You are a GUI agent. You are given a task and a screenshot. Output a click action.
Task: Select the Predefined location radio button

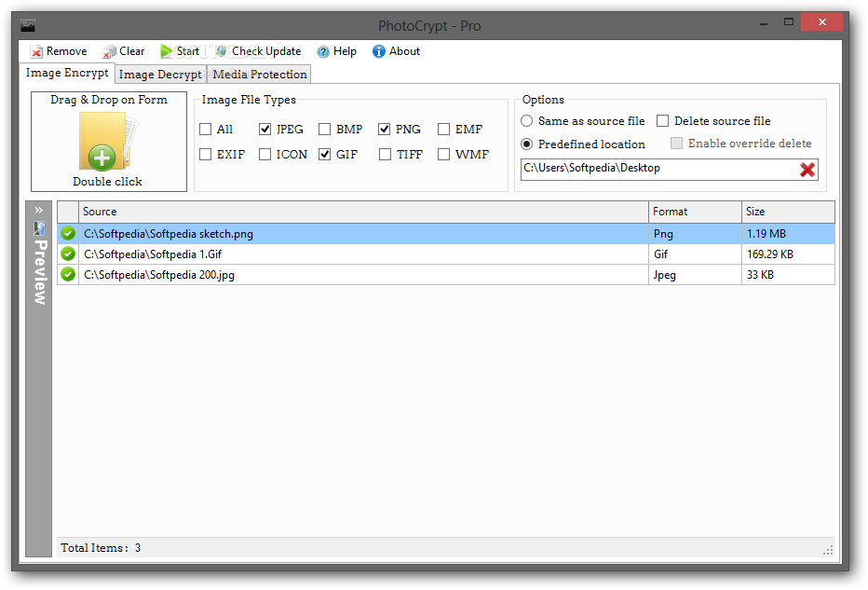click(527, 144)
